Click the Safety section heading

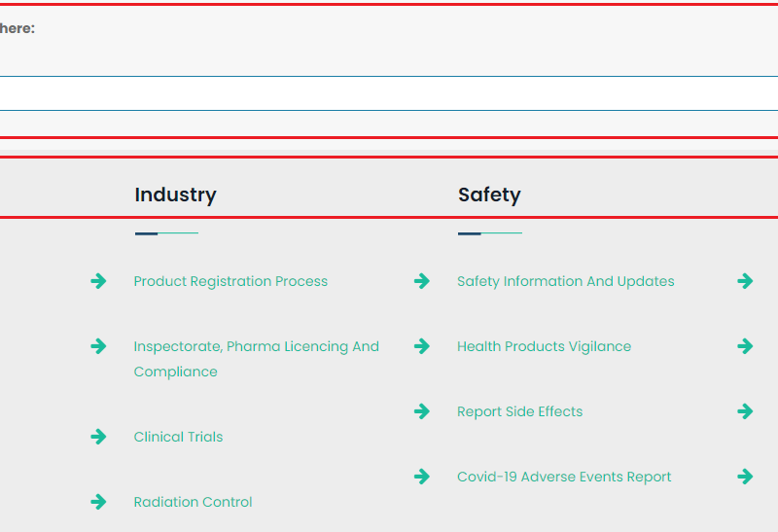tap(489, 195)
